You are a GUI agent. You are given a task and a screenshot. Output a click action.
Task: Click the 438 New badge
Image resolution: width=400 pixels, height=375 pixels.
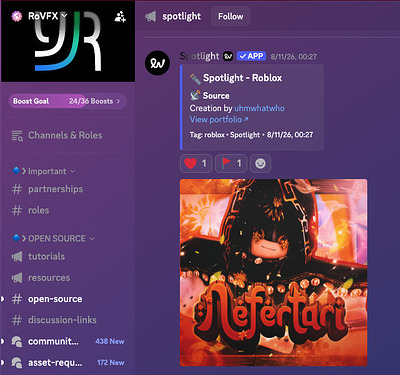coord(110,341)
